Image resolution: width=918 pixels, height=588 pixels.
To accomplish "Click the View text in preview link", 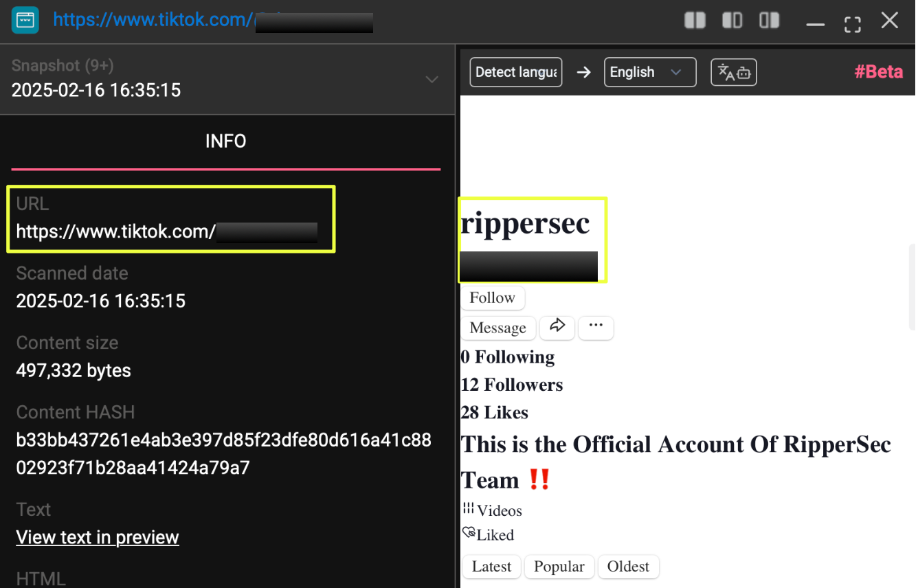I will (98, 537).
